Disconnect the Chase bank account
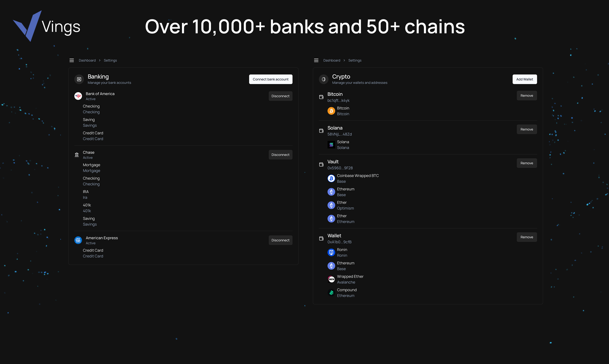Viewport: 609px width, 364px height. (281, 155)
